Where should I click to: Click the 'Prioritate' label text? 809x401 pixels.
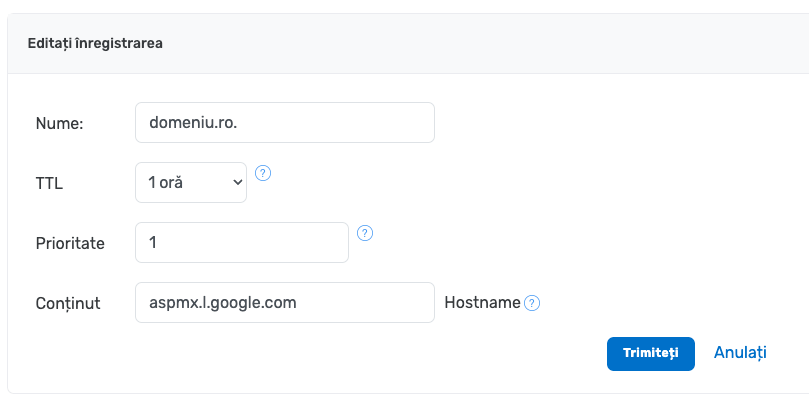pos(70,243)
